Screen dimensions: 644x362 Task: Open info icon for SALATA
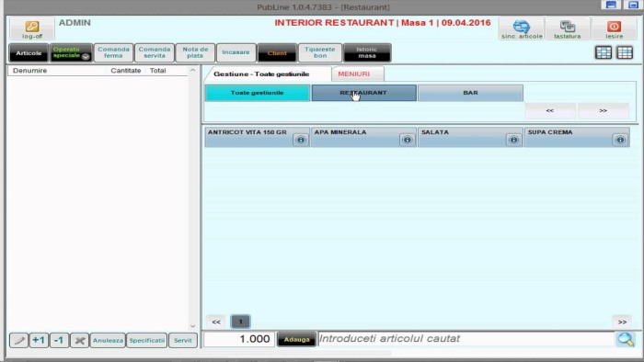[x=513, y=140]
